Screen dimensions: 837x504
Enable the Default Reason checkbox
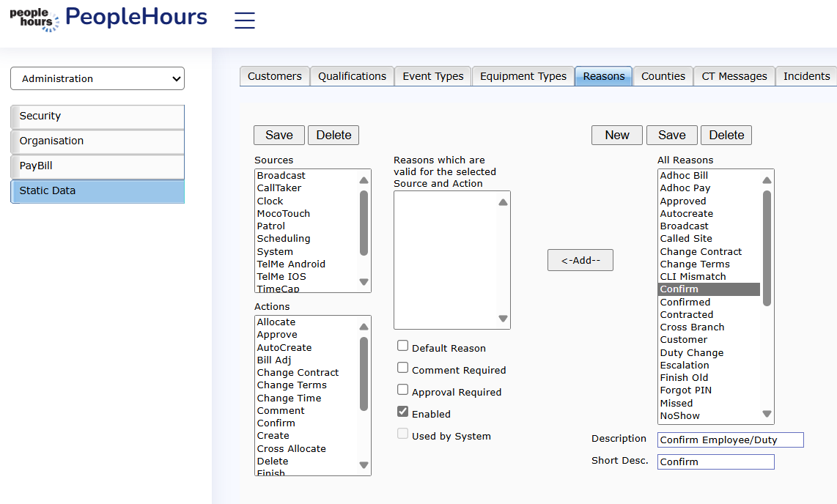coord(403,346)
